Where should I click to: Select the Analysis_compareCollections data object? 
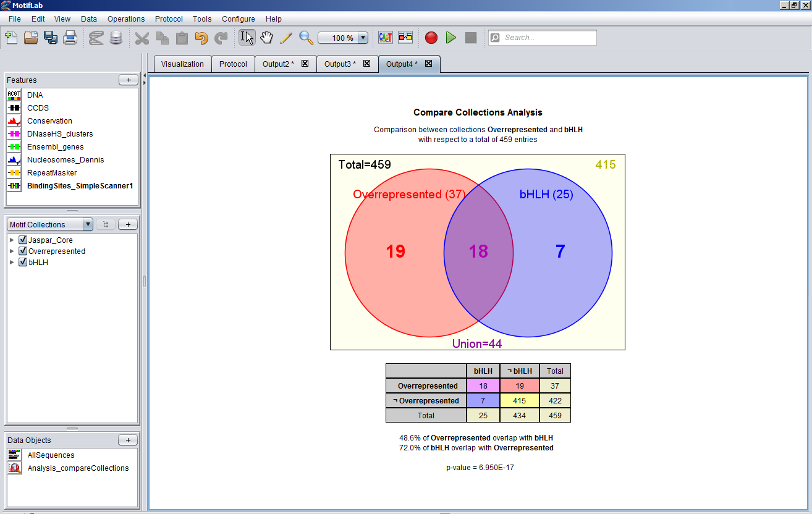pyautogui.click(x=72, y=468)
